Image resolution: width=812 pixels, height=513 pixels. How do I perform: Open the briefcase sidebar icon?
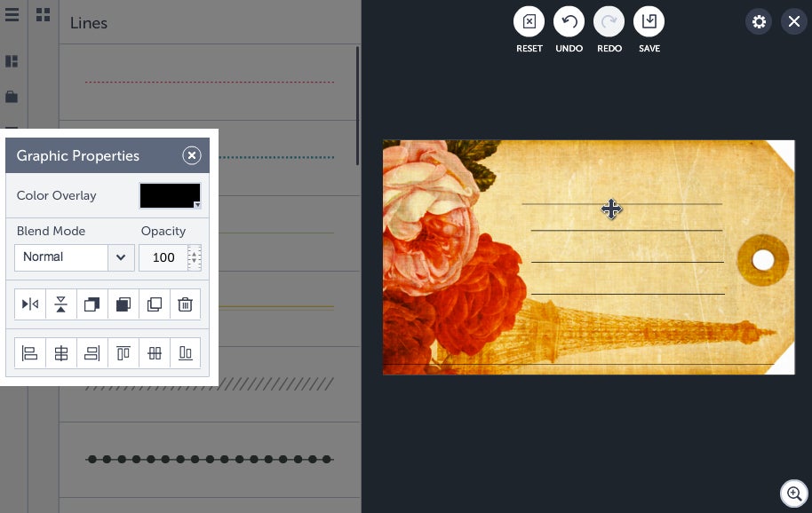pos(12,97)
